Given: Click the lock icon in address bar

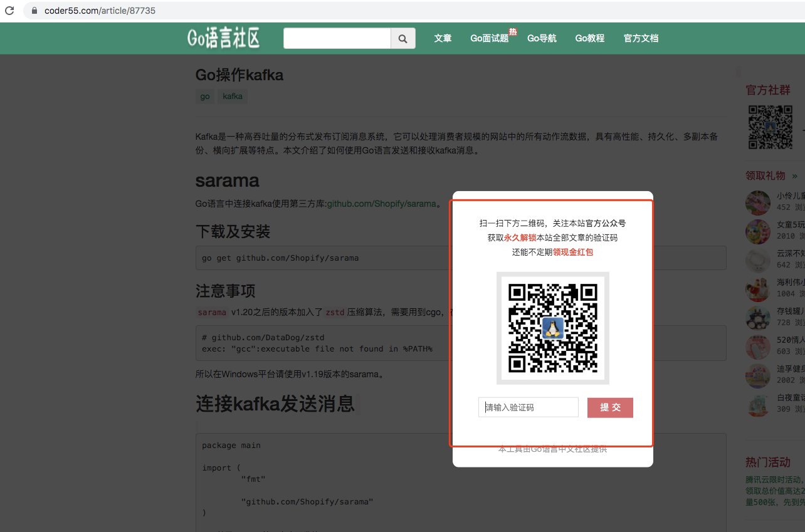Looking at the screenshot, I should [x=34, y=11].
